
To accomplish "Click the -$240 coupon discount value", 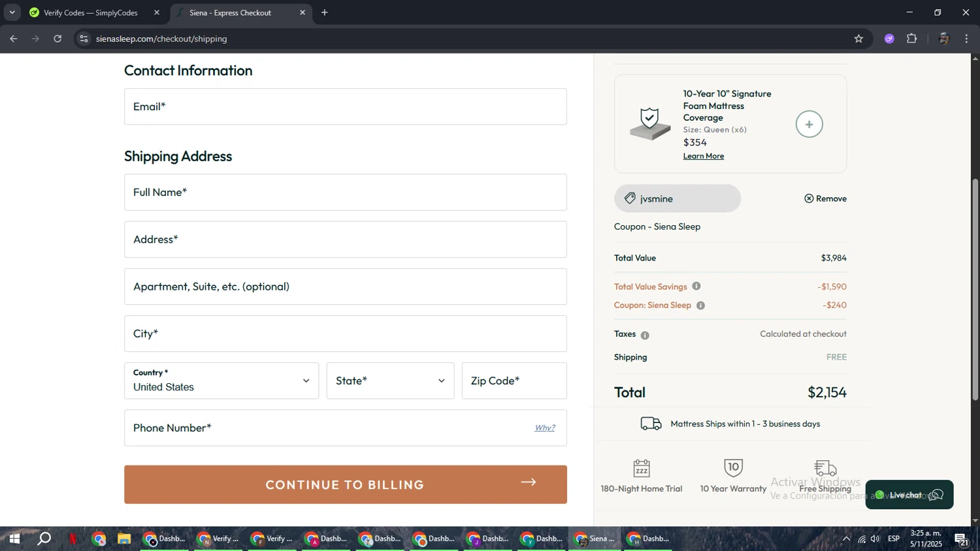I will (x=834, y=305).
